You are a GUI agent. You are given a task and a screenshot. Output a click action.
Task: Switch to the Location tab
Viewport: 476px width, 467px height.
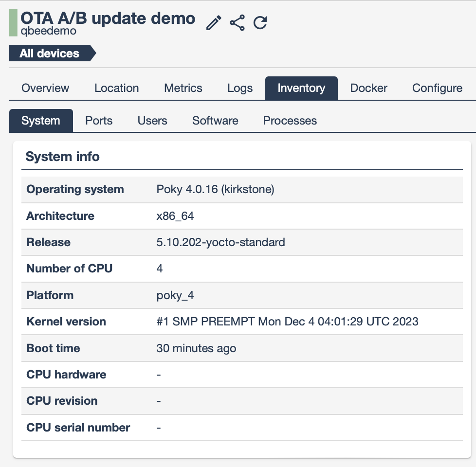(116, 88)
